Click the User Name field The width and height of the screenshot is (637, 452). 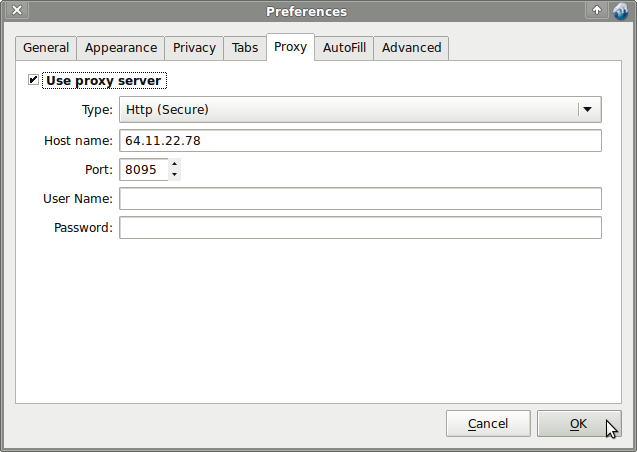[x=360, y=199]
